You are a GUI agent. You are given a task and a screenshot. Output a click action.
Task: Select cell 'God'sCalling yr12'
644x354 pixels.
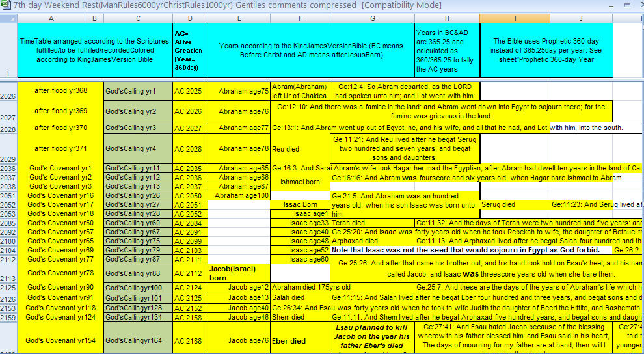pos(138,177)
